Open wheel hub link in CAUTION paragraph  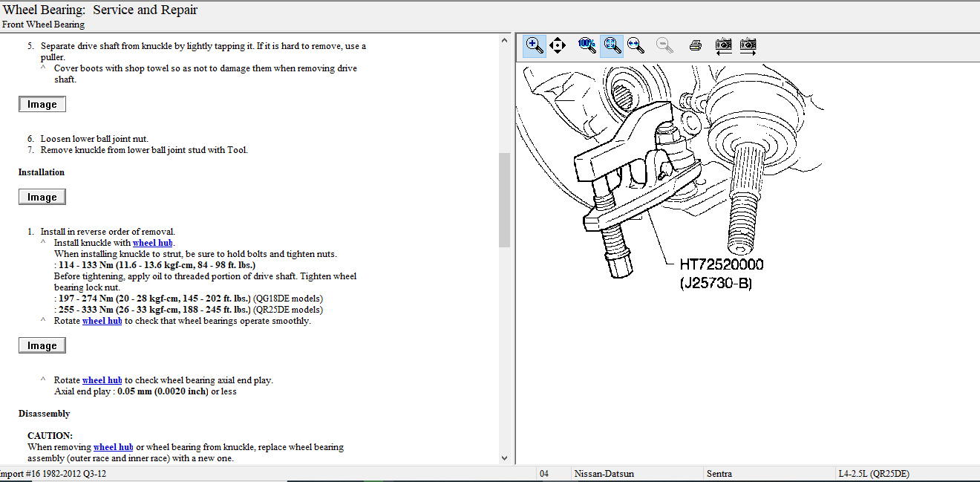click(114, 447)
